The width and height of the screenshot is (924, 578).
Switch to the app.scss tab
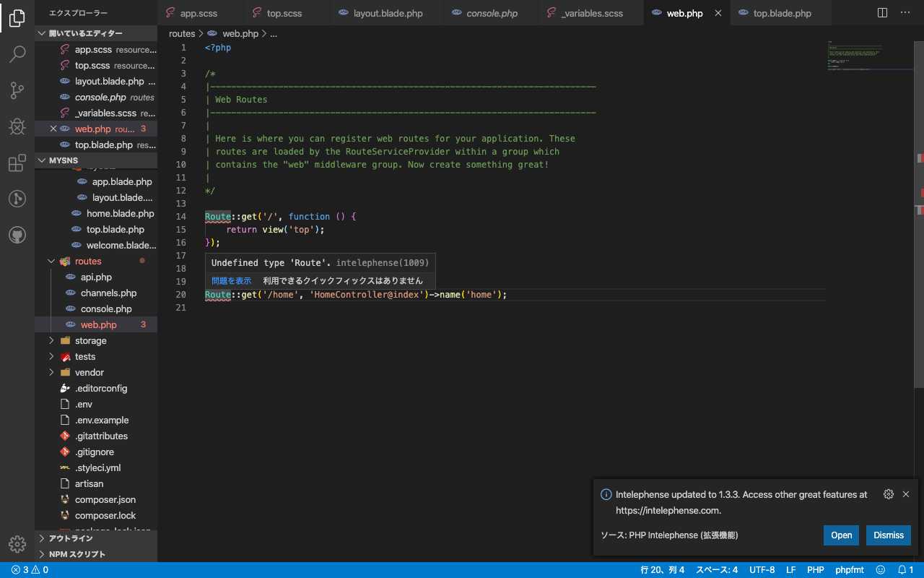pyautogui.click(x=201, y=13)
